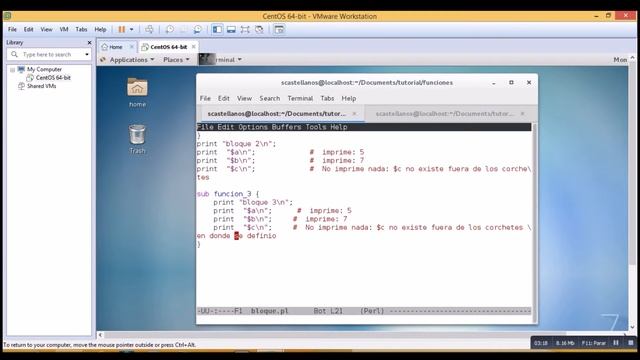This screenshot has height=360, width=640.
Task: Click 'bloque.pl' in the Emacs mode line
Action: 269,311
